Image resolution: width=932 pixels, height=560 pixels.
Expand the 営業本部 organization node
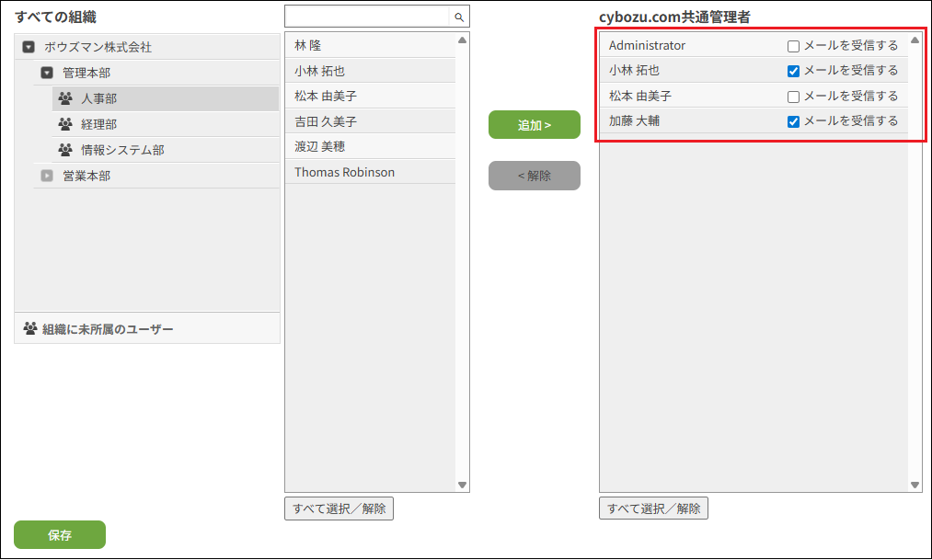(x=47, y=176)
